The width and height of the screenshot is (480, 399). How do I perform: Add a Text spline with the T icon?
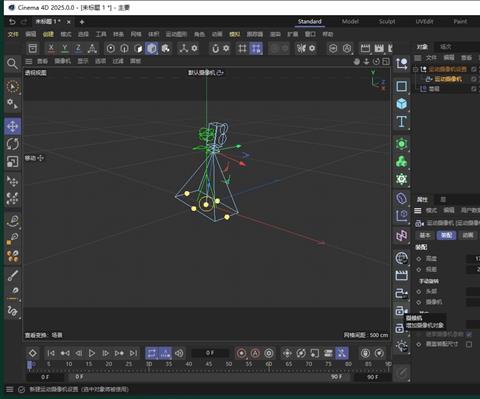coord(401,122)
